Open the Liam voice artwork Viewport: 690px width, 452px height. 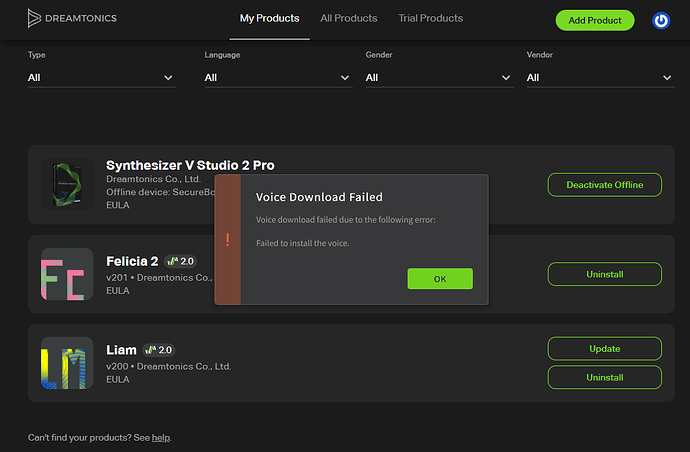67,363
